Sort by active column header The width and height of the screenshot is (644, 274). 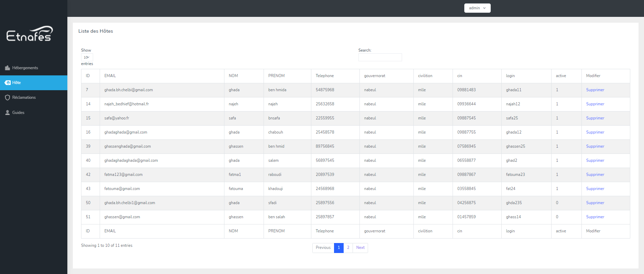tap(561, 76)
